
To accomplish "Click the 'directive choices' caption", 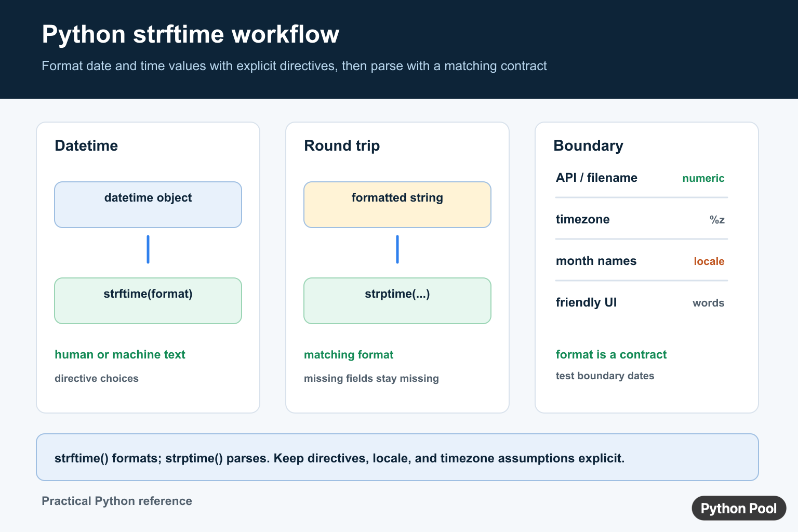I will pos(97,378).
